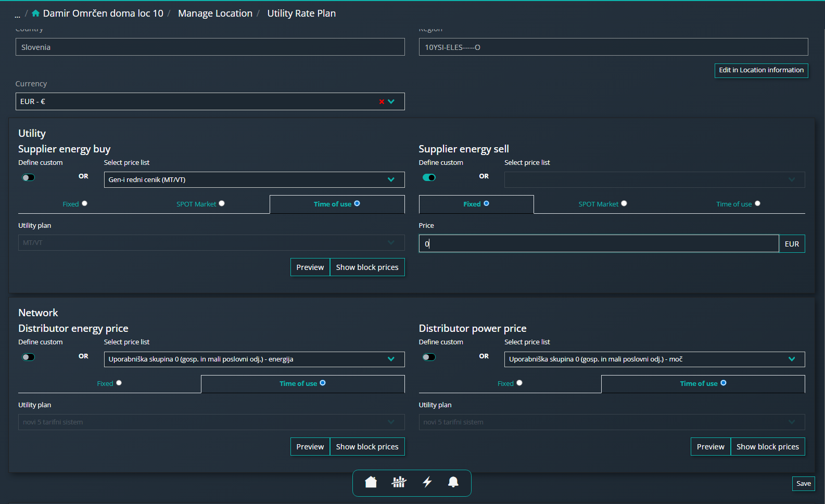Screen dimensions: 825x504
Task: Select Fixed tab under Supplier energy buy
Action: [75, 204]
